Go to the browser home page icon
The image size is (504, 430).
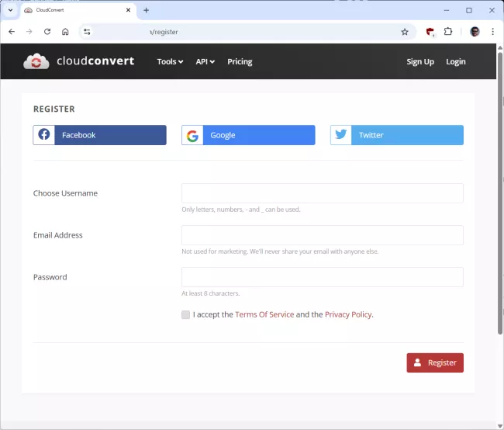pos(66,32)
